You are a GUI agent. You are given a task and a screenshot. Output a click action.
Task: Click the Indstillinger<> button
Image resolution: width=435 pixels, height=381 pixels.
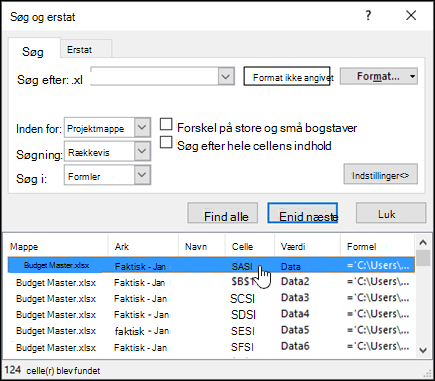[x=380, y=174]
